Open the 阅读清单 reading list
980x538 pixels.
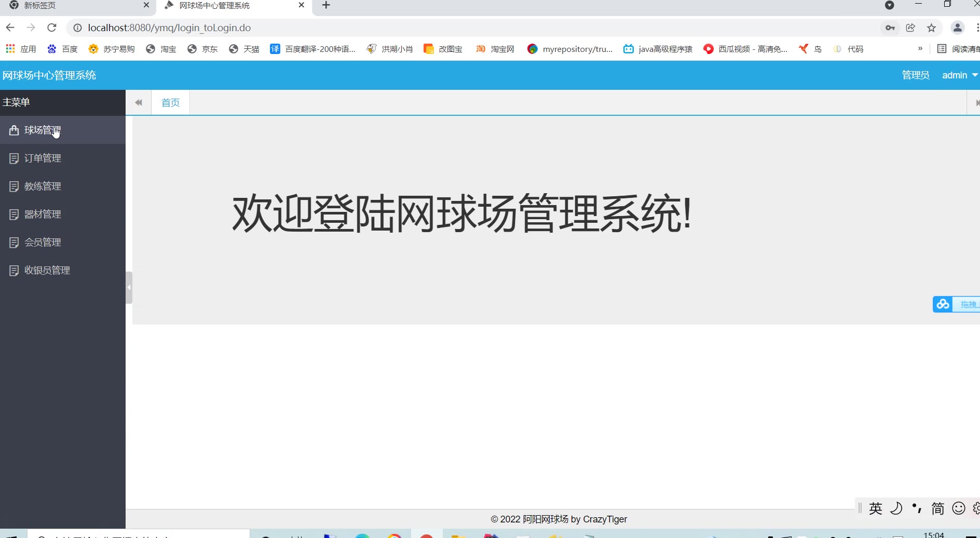(959, 49)
